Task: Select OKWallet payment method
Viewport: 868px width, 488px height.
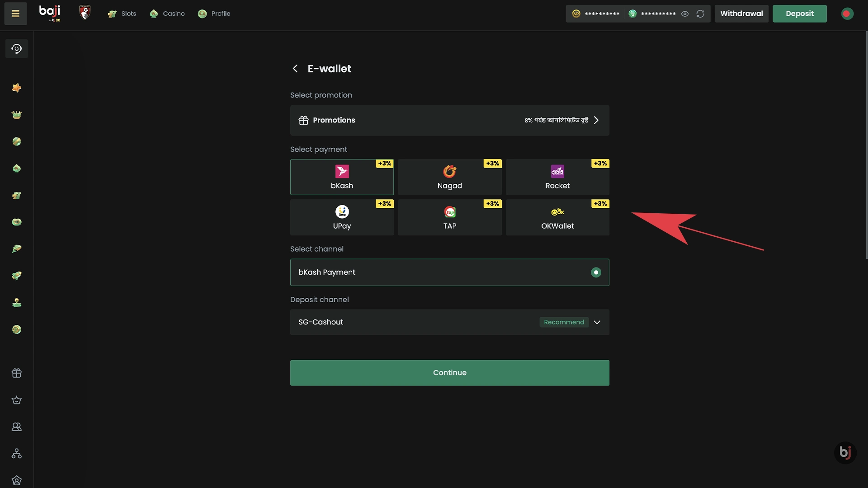Action: click(x=557, y=217)
